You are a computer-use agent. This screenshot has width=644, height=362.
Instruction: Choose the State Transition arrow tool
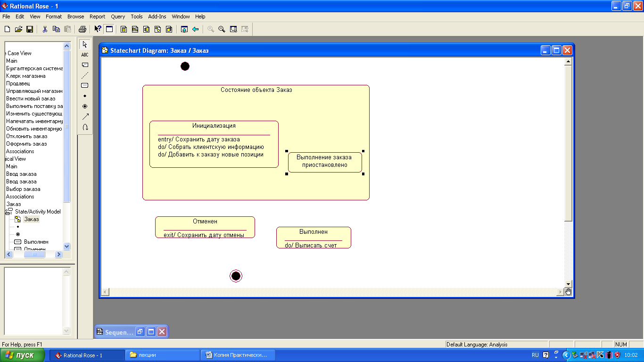(85, 117)
